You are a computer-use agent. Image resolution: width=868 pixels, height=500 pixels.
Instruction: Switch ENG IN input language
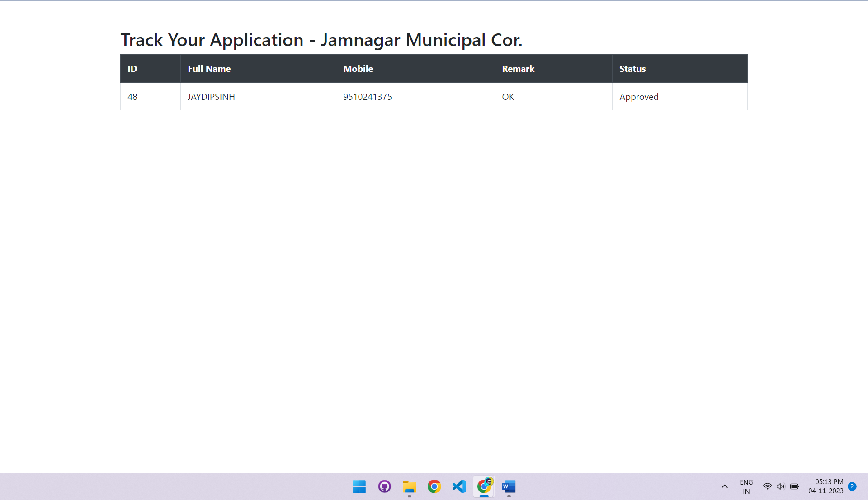point(746,487)
